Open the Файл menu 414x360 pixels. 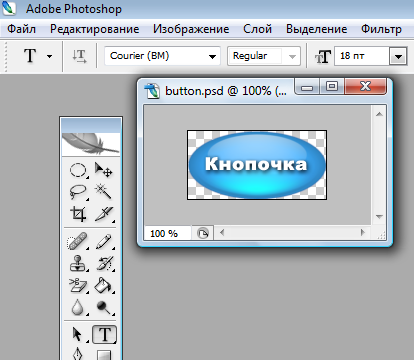21,29
